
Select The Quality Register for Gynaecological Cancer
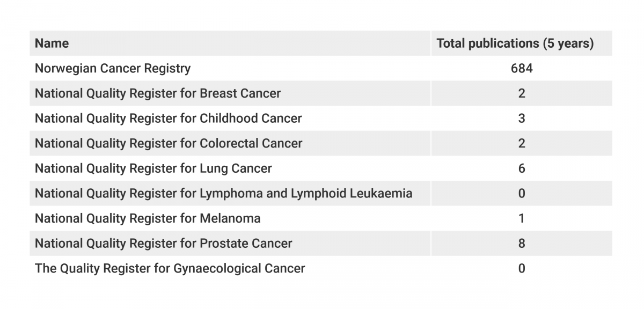point(170,268)
